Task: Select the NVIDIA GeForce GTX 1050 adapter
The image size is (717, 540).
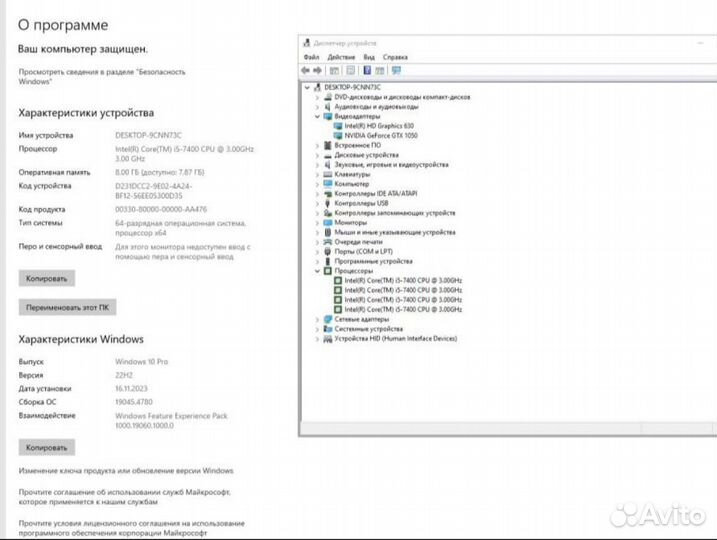Action: (x=380, y=135)
